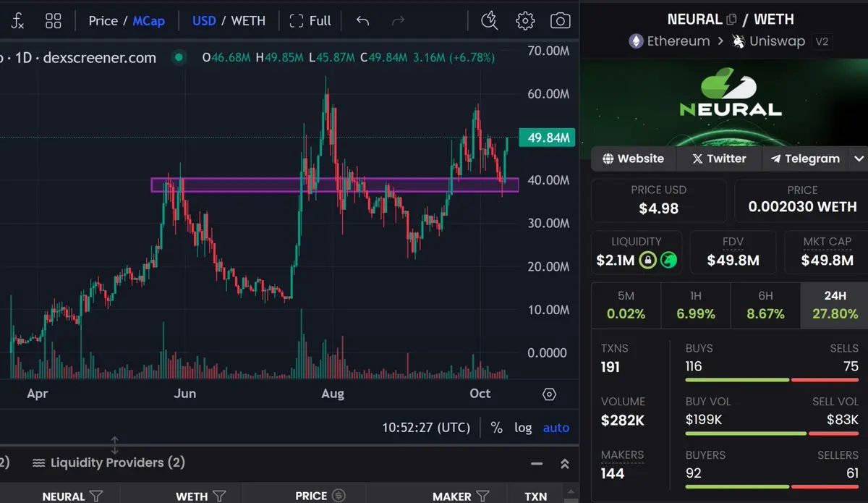Click the Uniswap DEX link
The width and height of the screenshot is (868, 503).
pos(777,41)
